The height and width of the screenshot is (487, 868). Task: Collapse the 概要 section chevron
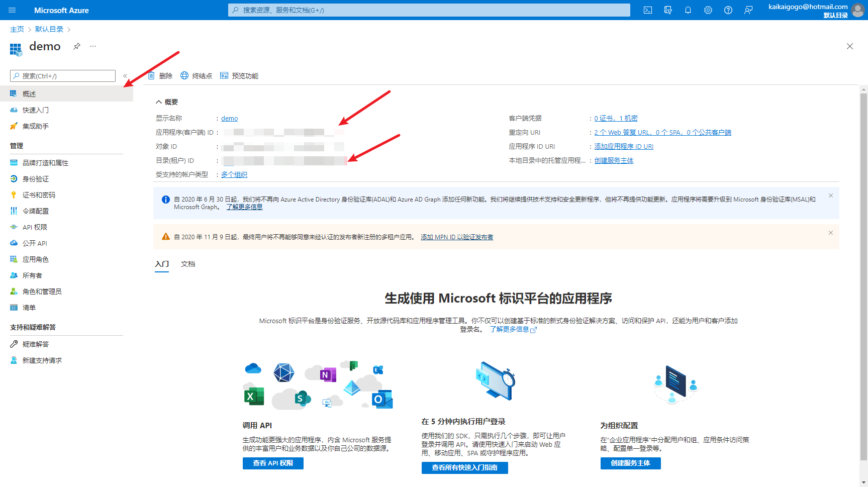pyautogui.click(x=159, y=102)
